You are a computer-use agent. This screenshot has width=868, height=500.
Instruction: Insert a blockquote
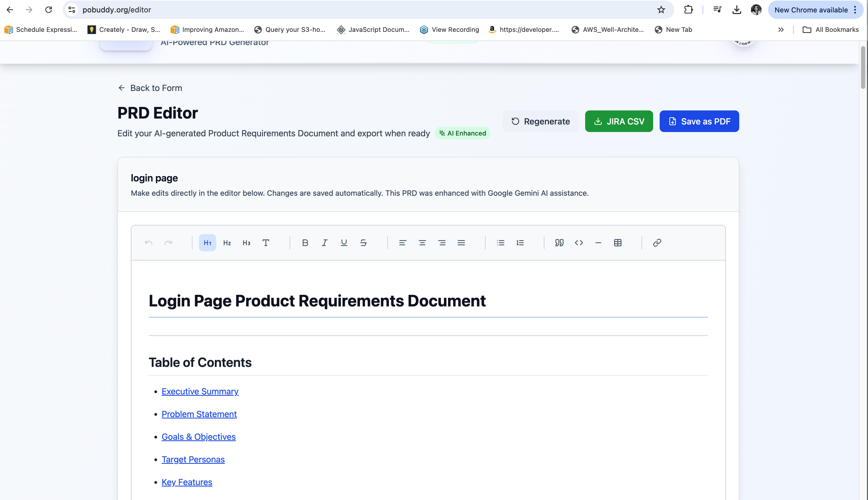point(559,243)
